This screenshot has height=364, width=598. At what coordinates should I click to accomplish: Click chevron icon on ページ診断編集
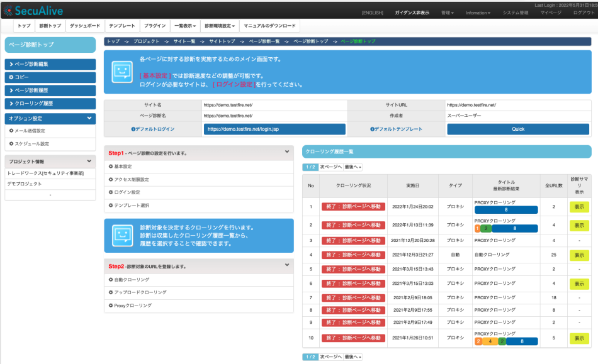coord(11,64)
